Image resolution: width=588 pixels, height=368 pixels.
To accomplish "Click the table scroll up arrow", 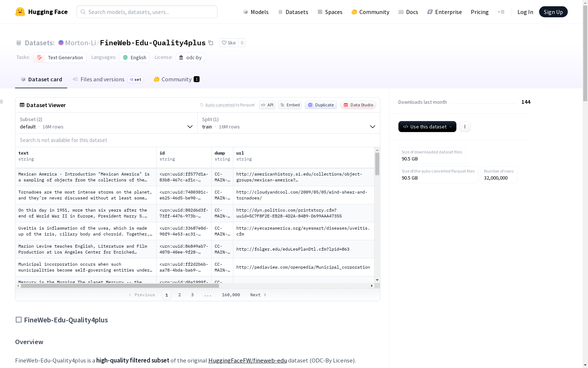I will click(377, 150).
